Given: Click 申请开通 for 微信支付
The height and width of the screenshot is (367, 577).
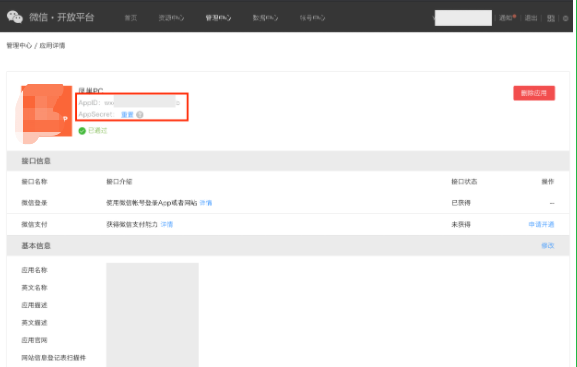Looking at the screenshot, I should 541,224.
